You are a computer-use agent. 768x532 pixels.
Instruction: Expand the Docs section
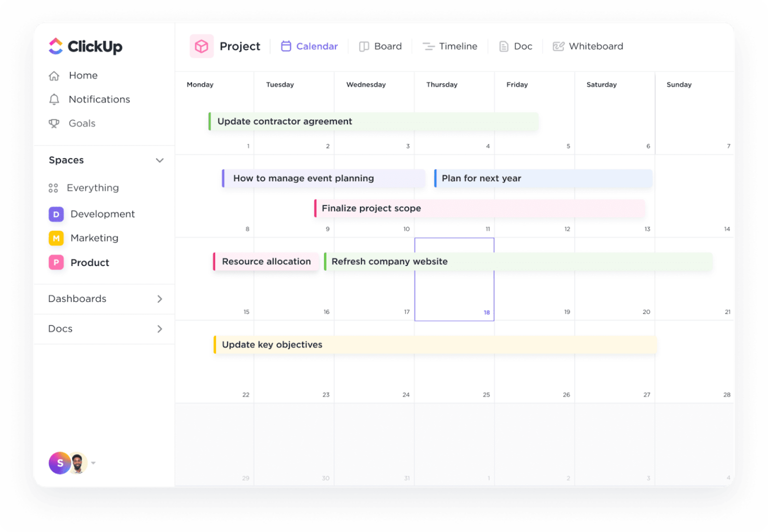[x=160, y=329]
